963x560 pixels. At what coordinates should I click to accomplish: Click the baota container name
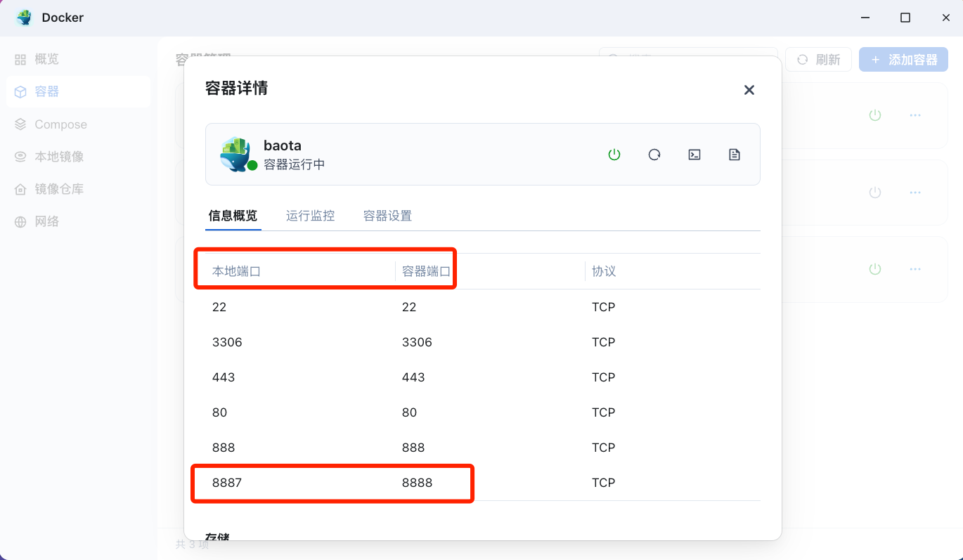tap(283, 145)
